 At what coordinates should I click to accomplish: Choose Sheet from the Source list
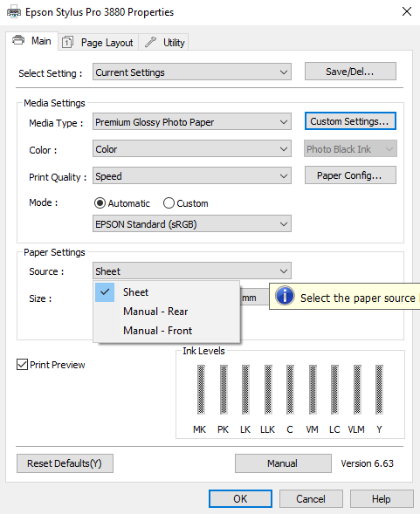(x=167, y=292)
